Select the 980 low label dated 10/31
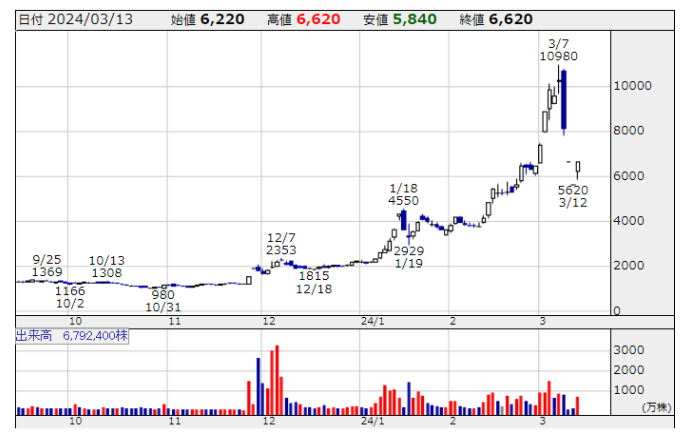This screenshot has height=432, width=690. pyautogui.click(x=163, y=294)
